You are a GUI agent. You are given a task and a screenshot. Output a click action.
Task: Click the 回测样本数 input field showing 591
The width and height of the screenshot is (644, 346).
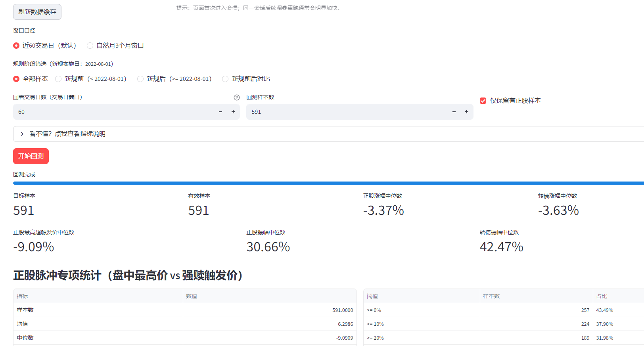[347, 112]
